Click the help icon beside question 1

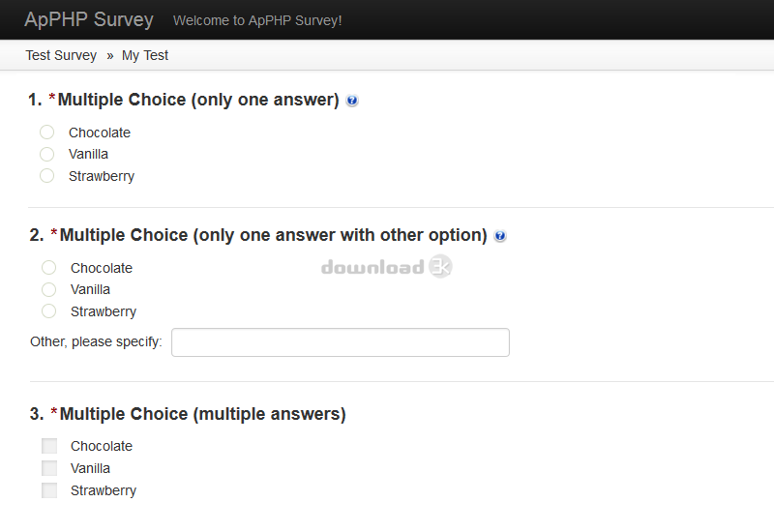[x=352, y=101]
